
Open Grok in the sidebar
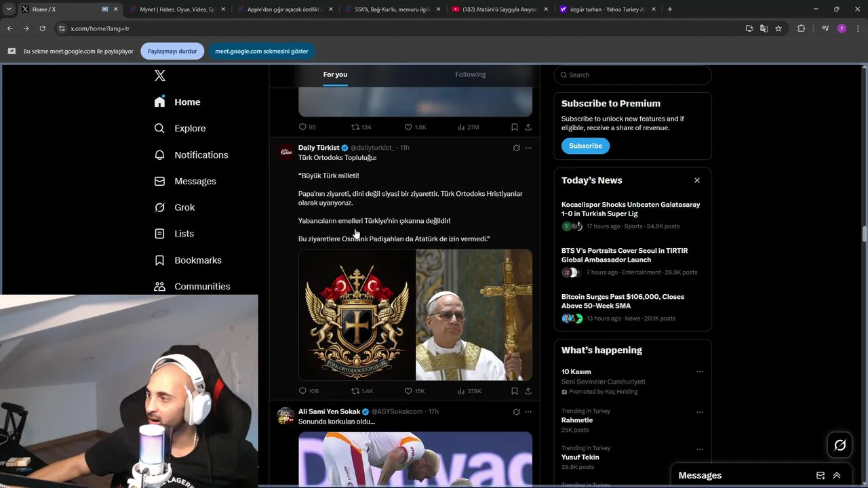[x=174, y=207]
